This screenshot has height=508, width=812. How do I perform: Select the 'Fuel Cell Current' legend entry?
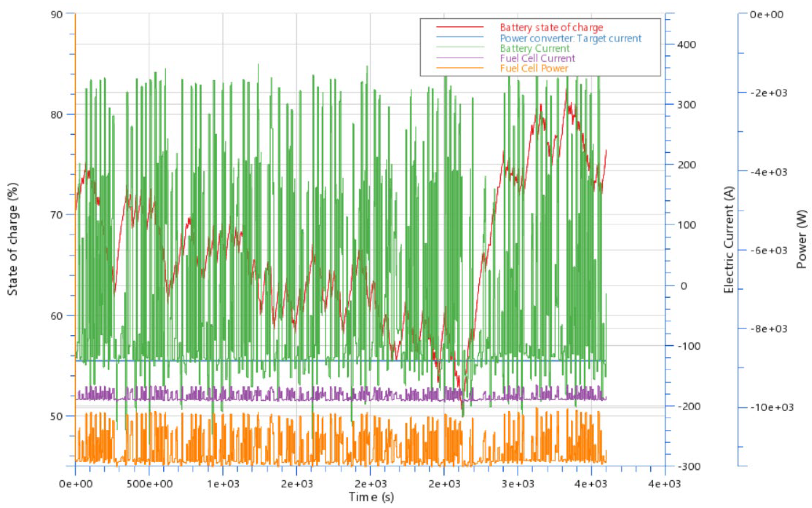tap(537, 58)
